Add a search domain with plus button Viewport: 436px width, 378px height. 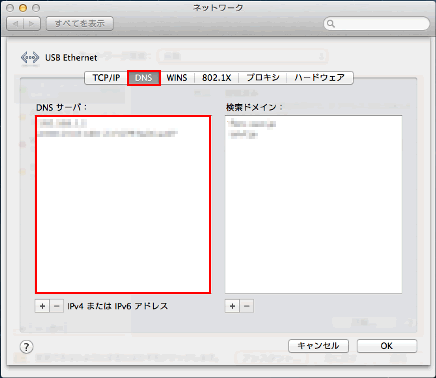tap(232, 306)
